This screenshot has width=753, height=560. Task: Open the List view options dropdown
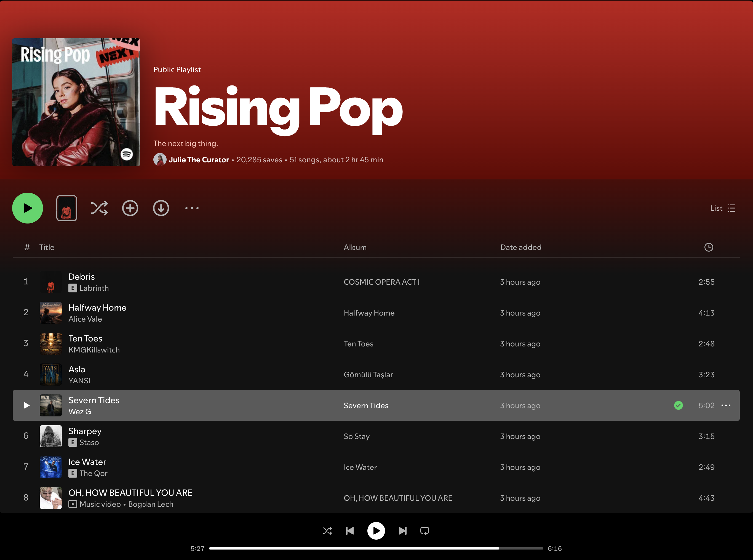723,208
